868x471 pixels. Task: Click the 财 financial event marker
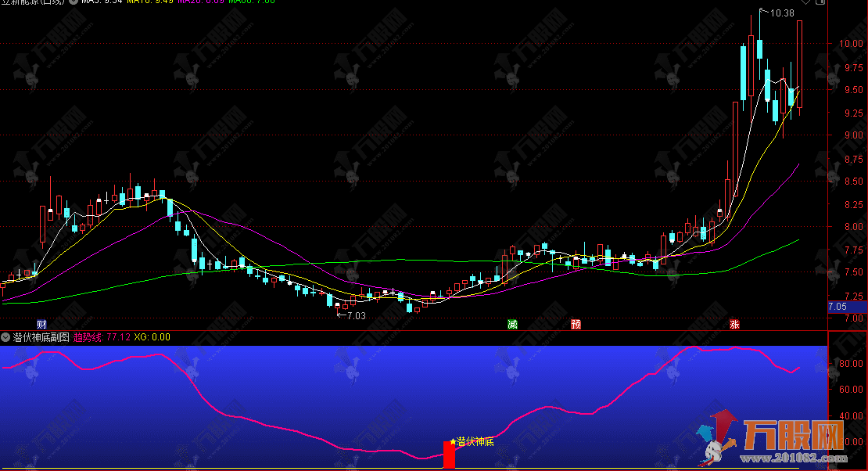tap(41, 324)
